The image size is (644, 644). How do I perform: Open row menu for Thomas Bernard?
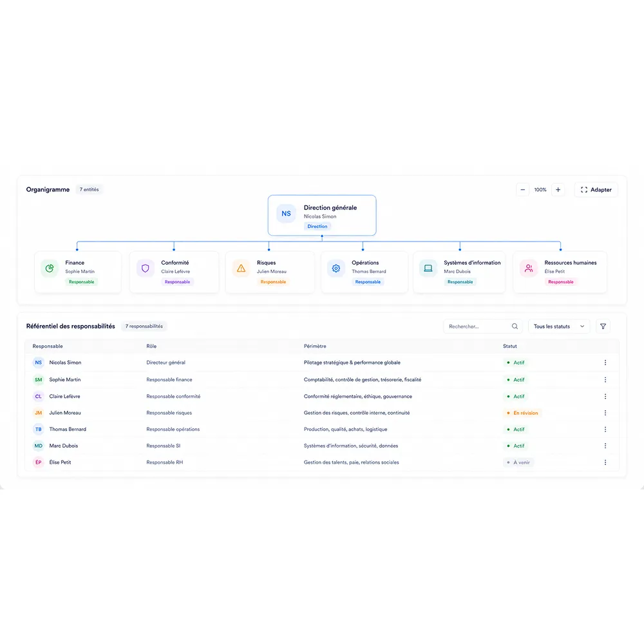pos(605,429)
